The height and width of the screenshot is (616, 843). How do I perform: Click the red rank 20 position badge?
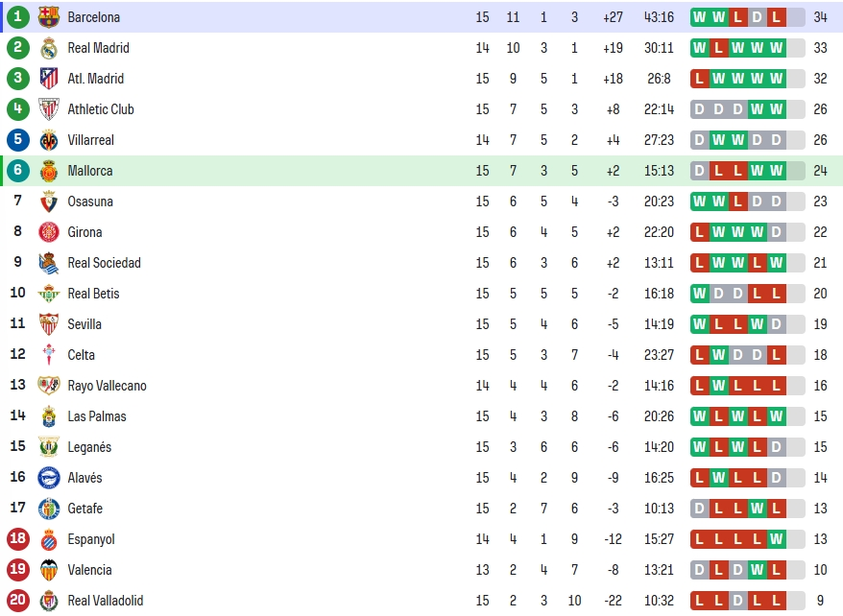(x=17, y=600)
